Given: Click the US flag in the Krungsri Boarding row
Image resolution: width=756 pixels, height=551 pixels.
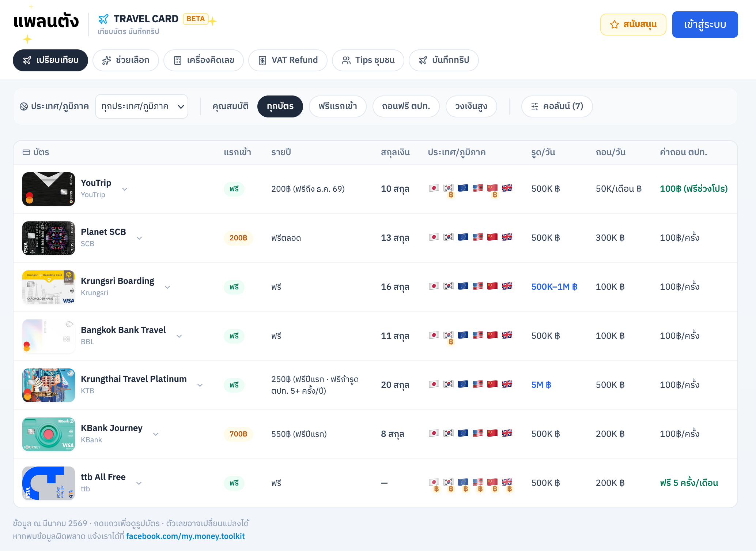Looking at the screenshot, I should tap(478, 286).
